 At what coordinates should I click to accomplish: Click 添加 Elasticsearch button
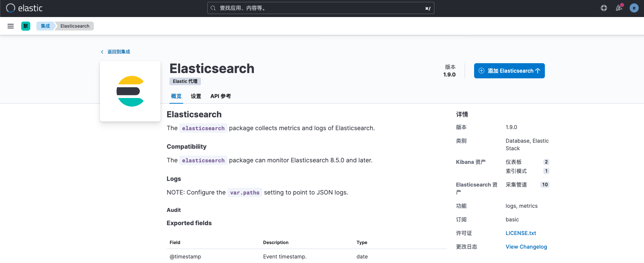click(509, 71)
